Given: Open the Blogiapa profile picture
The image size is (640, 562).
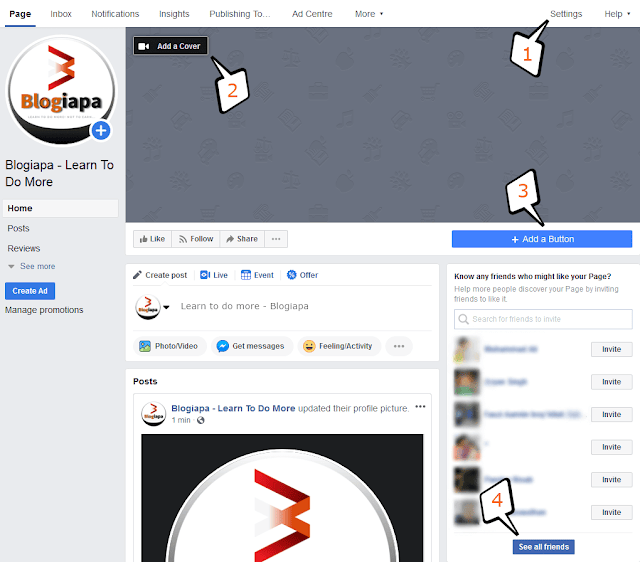Looking at the screenshot, I should click(x=61, y=90).
